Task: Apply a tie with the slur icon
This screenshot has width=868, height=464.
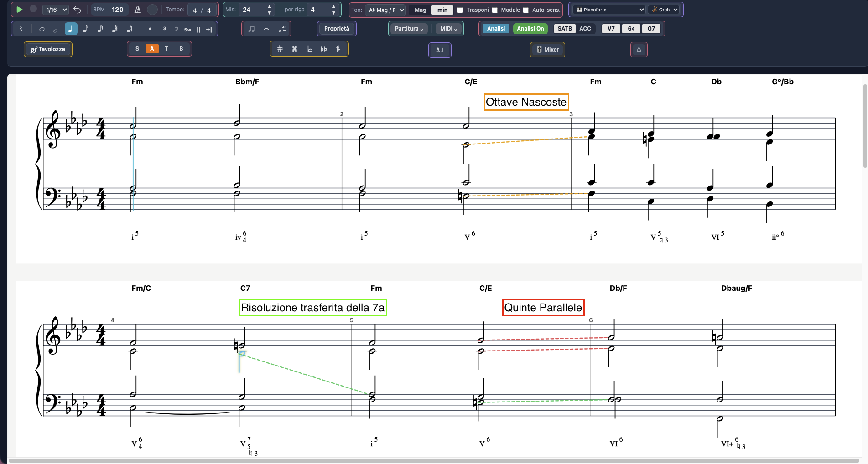Action: tap(266, 29)
